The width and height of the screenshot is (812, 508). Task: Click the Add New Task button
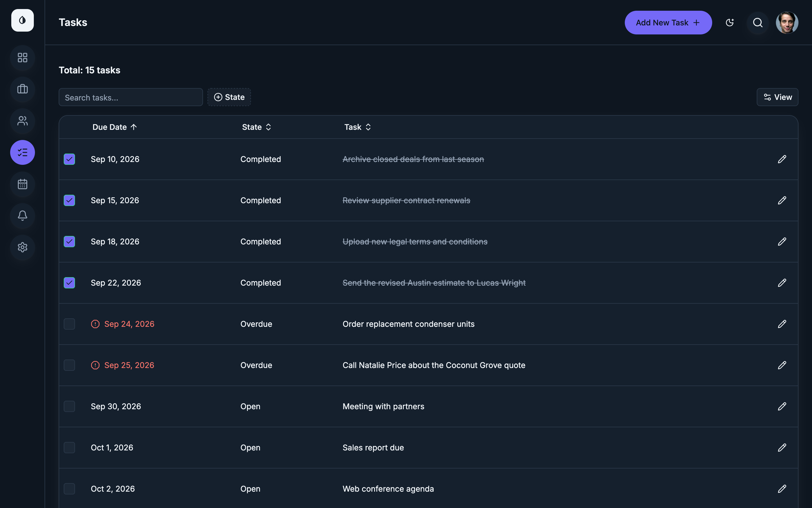pos(668,23)
